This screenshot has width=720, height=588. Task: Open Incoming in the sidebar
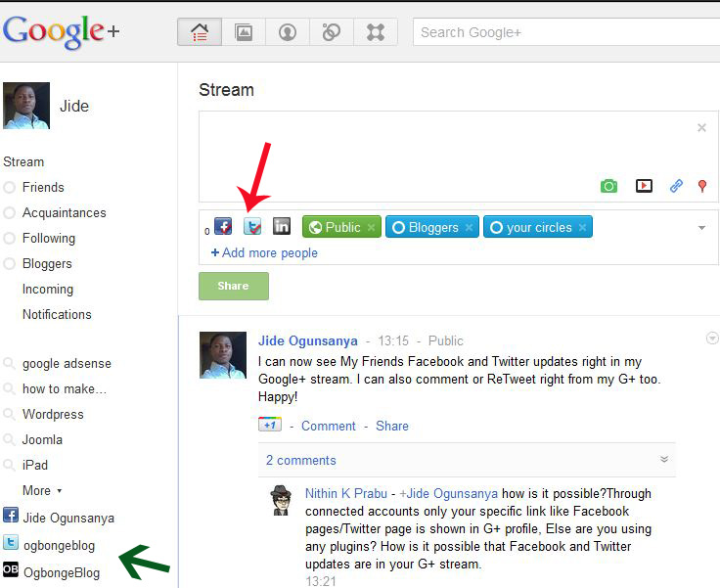[48, 289]
